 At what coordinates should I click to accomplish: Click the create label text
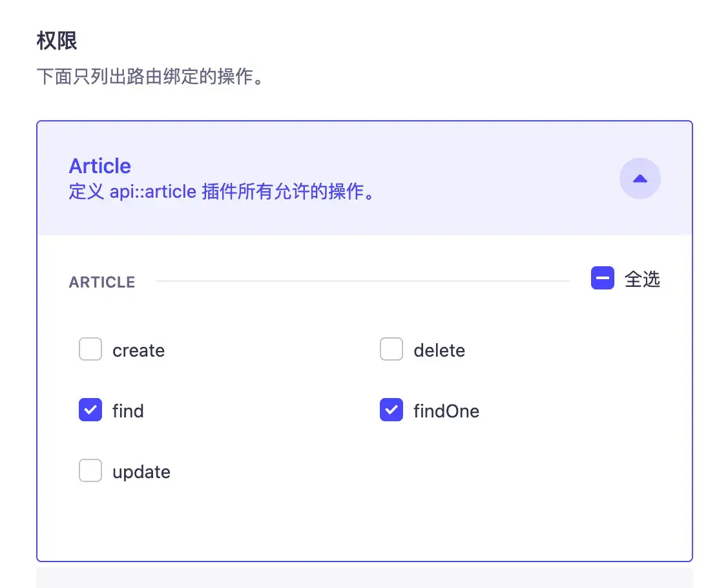138,350
